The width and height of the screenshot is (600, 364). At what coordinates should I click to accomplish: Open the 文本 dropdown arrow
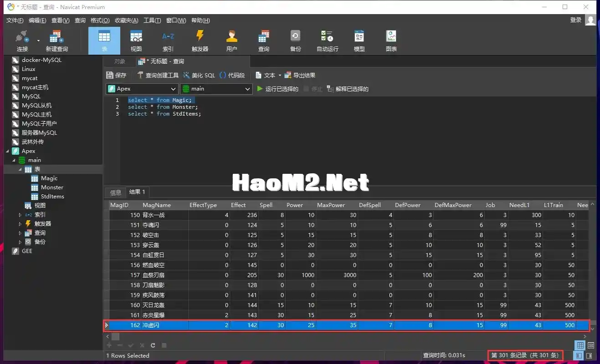click(x=280, y=76)
